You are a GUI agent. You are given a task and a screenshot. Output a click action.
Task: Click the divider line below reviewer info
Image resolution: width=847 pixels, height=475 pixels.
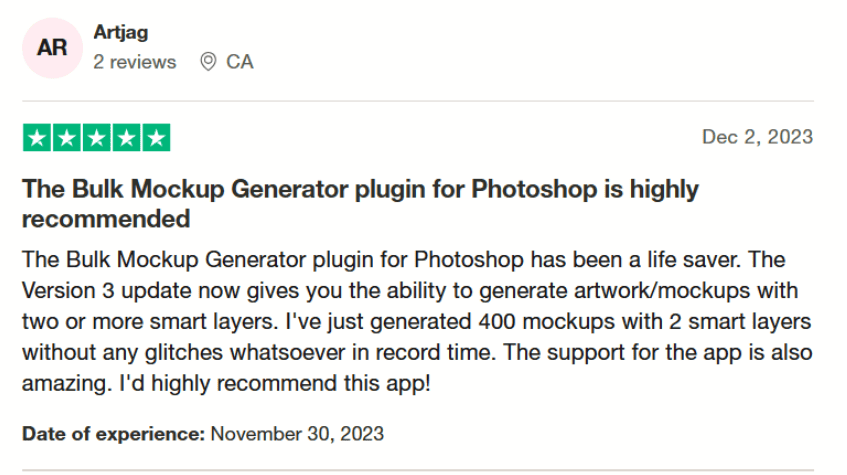pos(418,101)
